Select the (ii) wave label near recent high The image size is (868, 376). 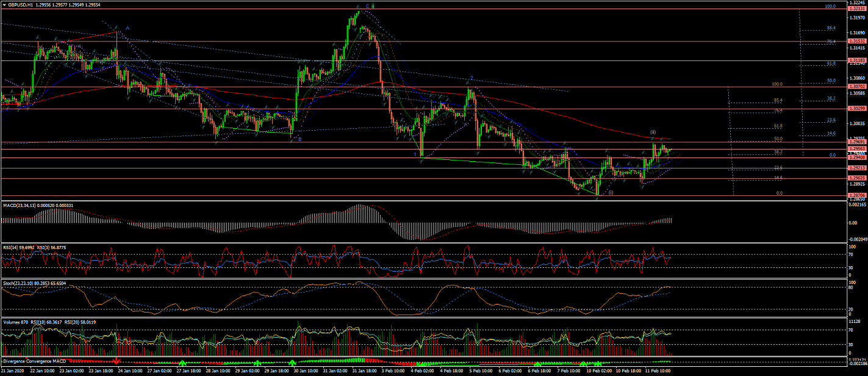[653, 132]
